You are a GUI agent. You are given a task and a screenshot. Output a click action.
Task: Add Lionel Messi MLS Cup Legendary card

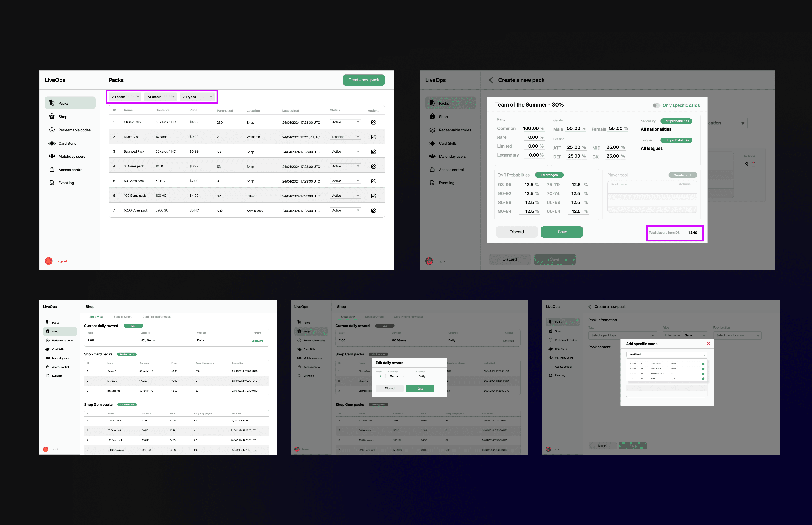click(703, 379)
